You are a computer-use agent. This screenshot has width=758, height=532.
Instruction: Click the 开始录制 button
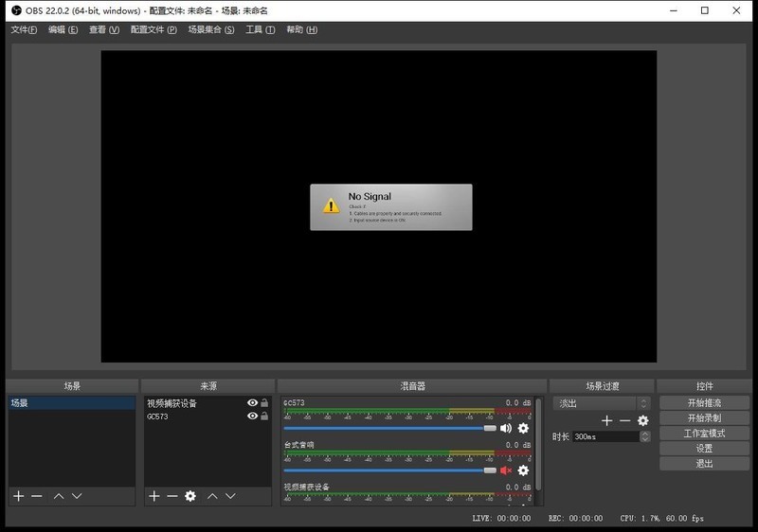click(x=704, y=417)
